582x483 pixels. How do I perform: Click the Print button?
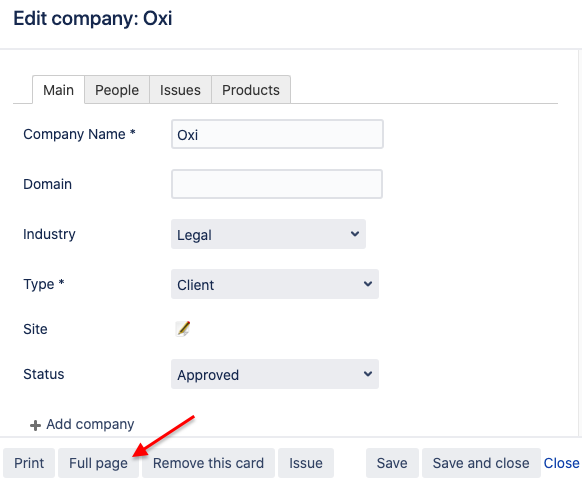[29, 463]
